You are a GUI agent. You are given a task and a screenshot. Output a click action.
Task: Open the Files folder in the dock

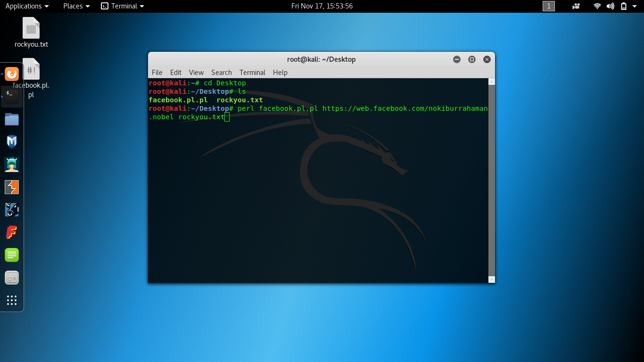12,119
